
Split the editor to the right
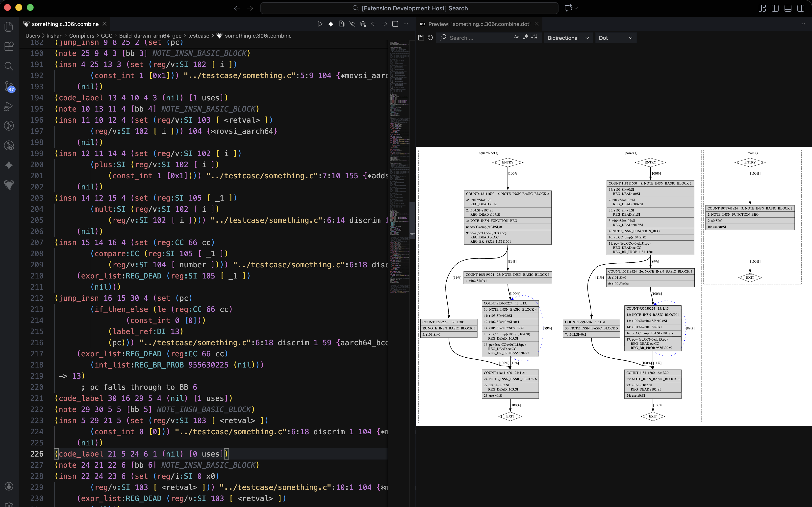coord(395,24)
